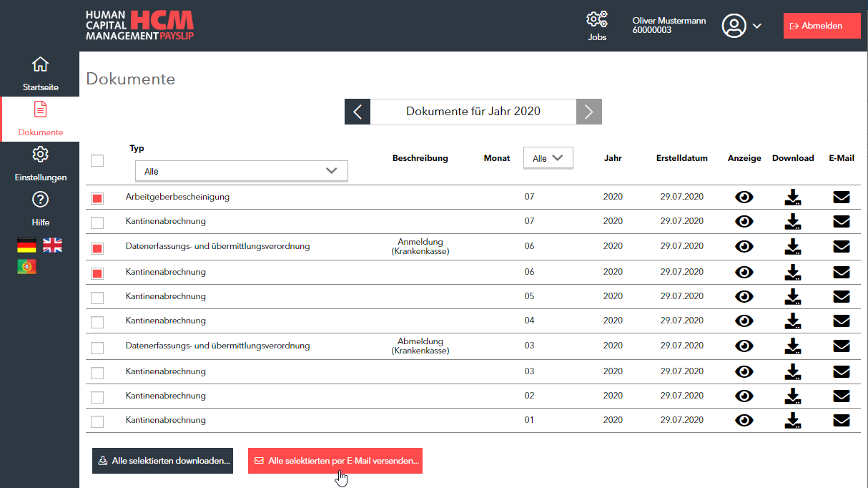
Task: Toggle the select-all header checkbox
Action: click(97, 160)
